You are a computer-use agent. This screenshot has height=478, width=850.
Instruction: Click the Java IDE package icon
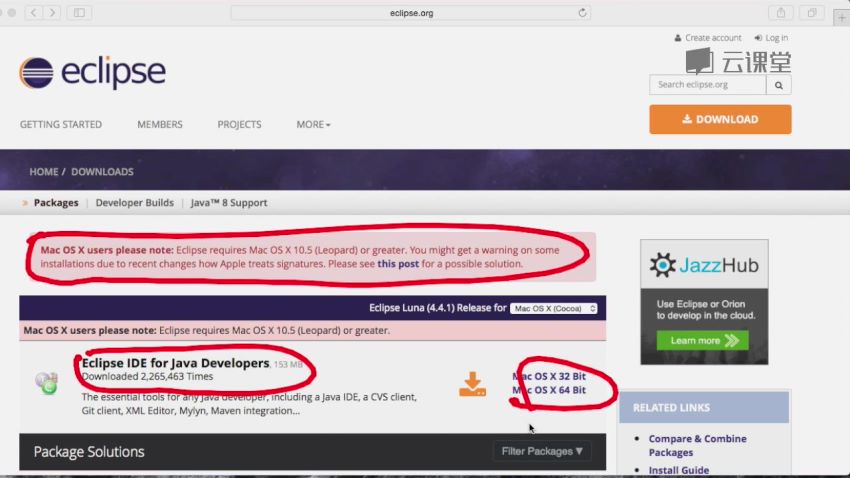point(47,383)
